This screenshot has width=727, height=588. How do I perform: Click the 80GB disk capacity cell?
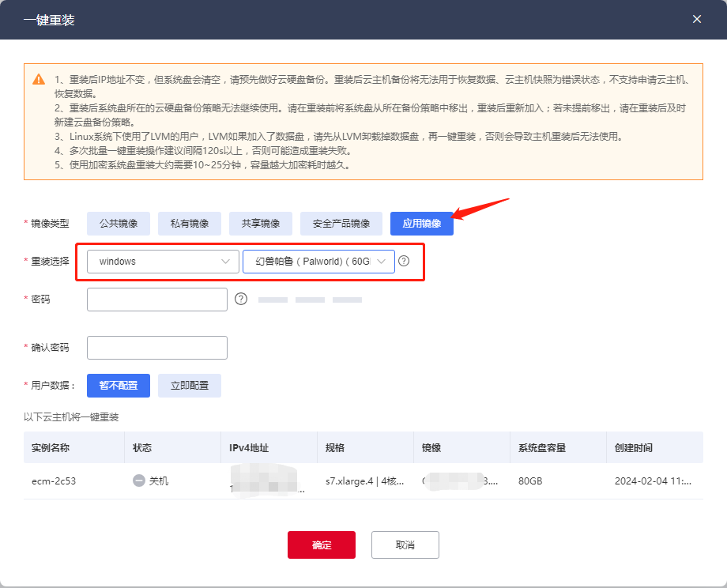[530, 481]
